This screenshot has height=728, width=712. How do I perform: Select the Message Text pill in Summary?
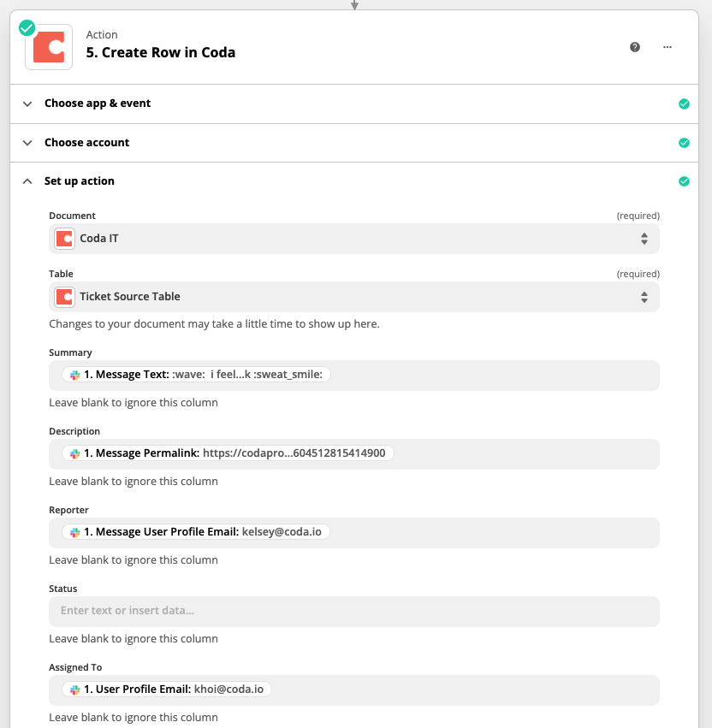(198, 375)
